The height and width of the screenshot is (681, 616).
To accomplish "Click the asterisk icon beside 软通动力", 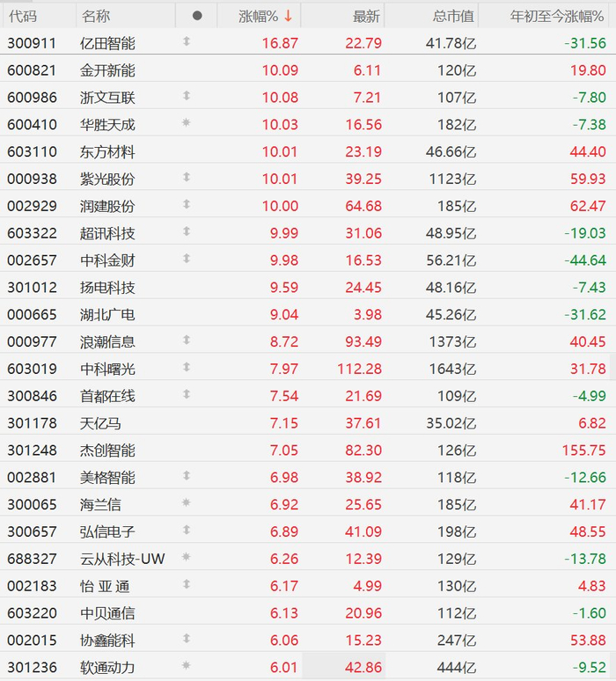I will pos(186,665).
